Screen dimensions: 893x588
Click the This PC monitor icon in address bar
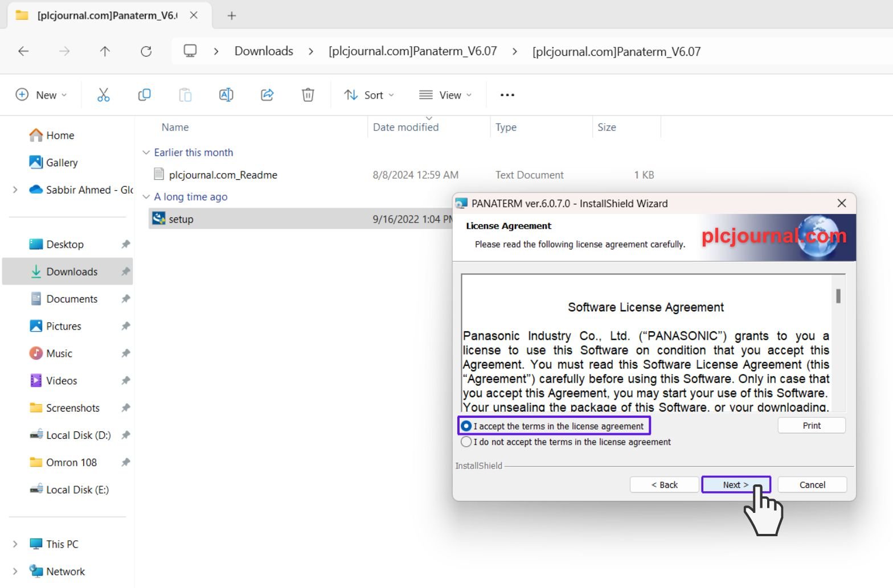pos(190,51)
